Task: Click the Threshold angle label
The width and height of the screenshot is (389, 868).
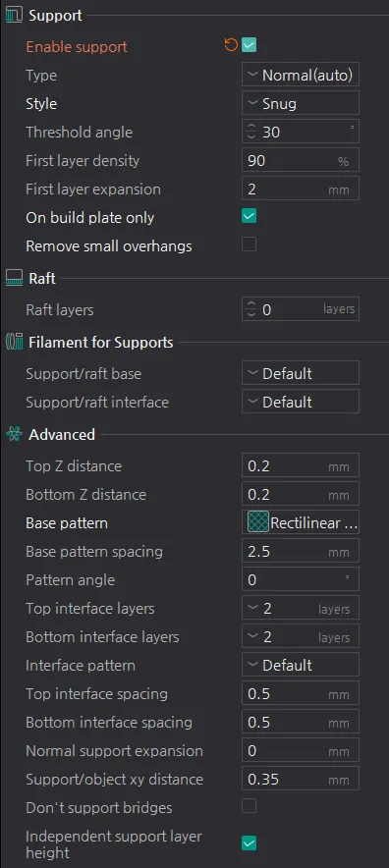Action: (x=80, y=133)
